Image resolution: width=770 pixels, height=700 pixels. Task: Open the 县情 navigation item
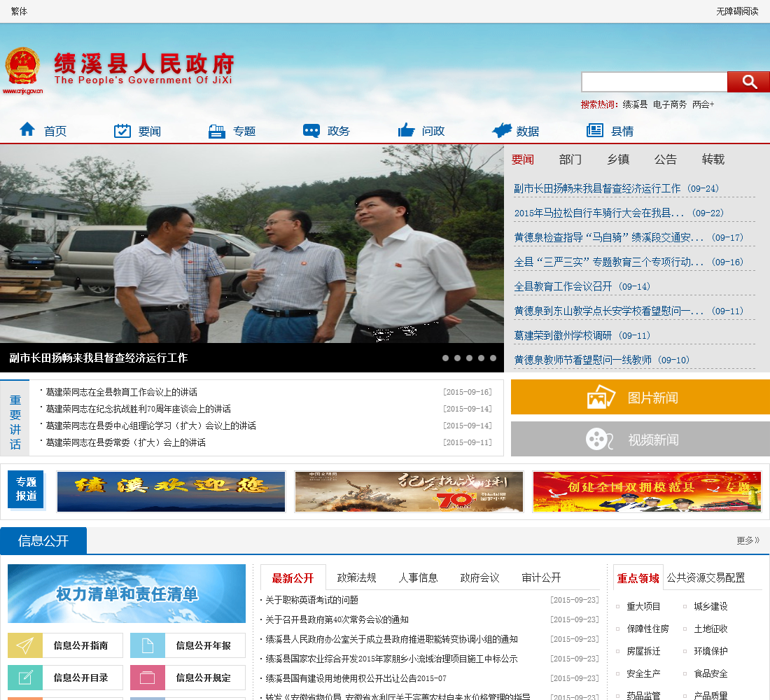coord(622,131)
